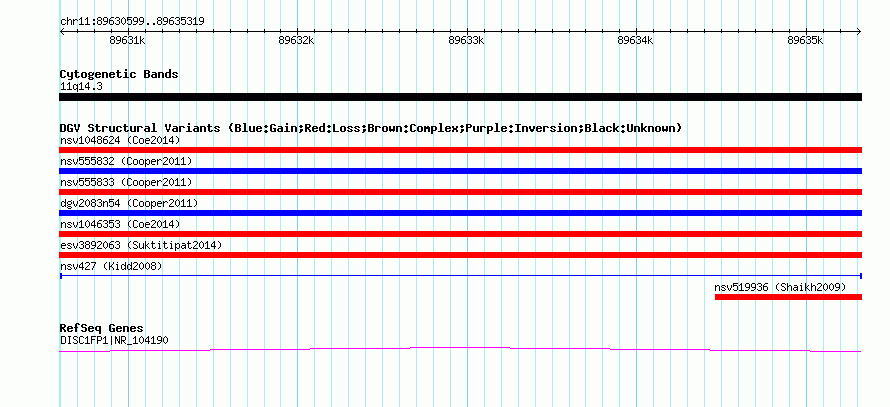Click the 89632k ruler tick label

(297, 40)
